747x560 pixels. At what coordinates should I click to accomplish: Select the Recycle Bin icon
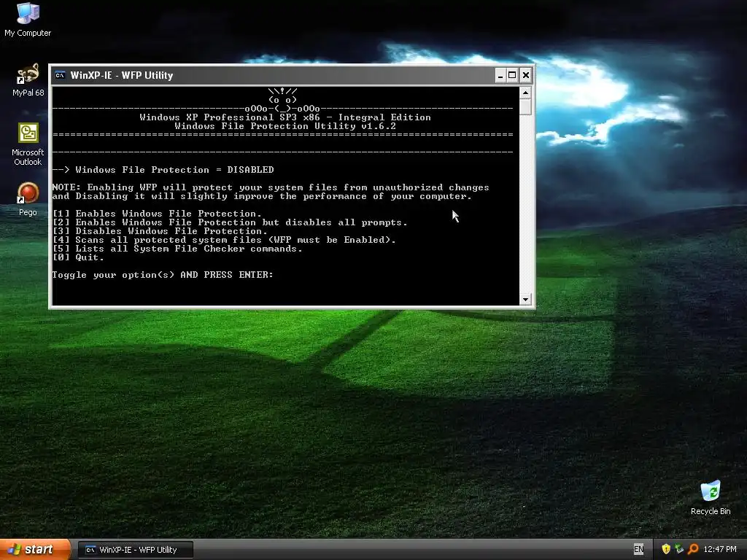tap(711, 497)
